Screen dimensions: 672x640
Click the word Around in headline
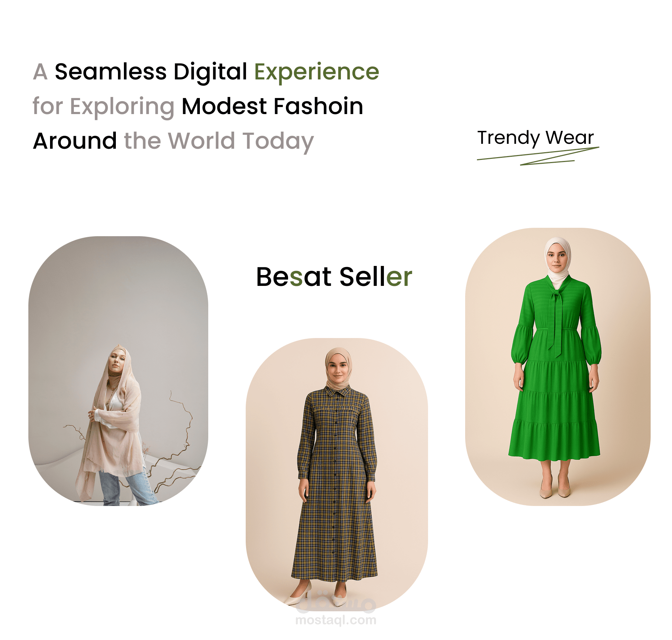(75, 141)
